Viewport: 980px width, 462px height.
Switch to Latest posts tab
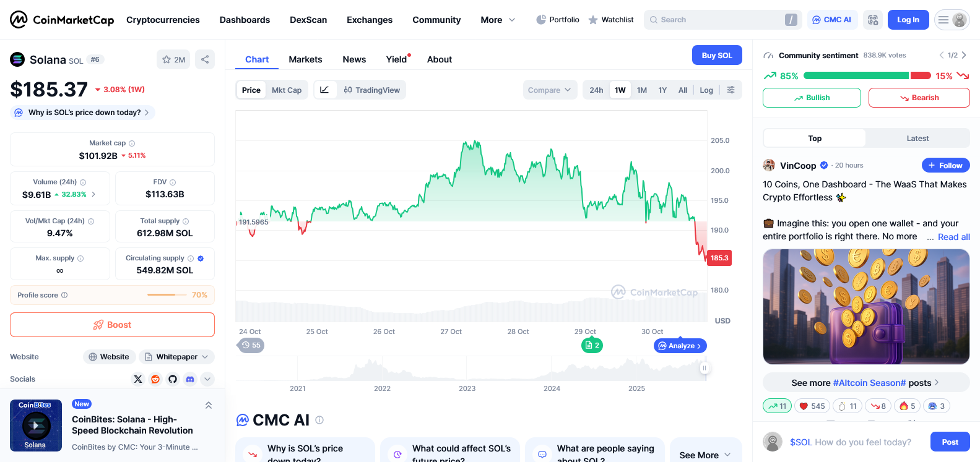pyautogui.click(x=917, y=139)
